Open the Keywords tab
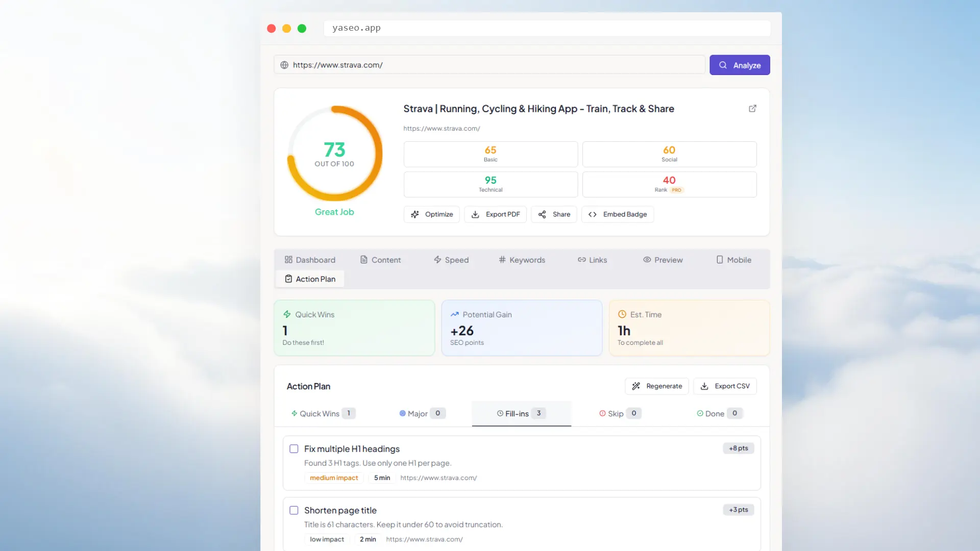This screenshot has height=551, width=980. (x=522, y=260)
